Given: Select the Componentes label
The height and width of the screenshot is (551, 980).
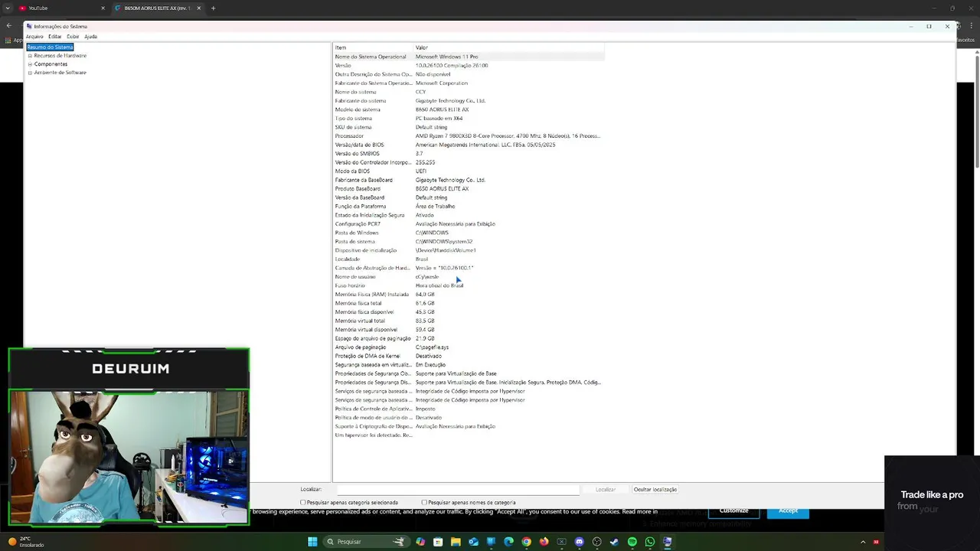Looking at the screenshot, I should 51,64.
